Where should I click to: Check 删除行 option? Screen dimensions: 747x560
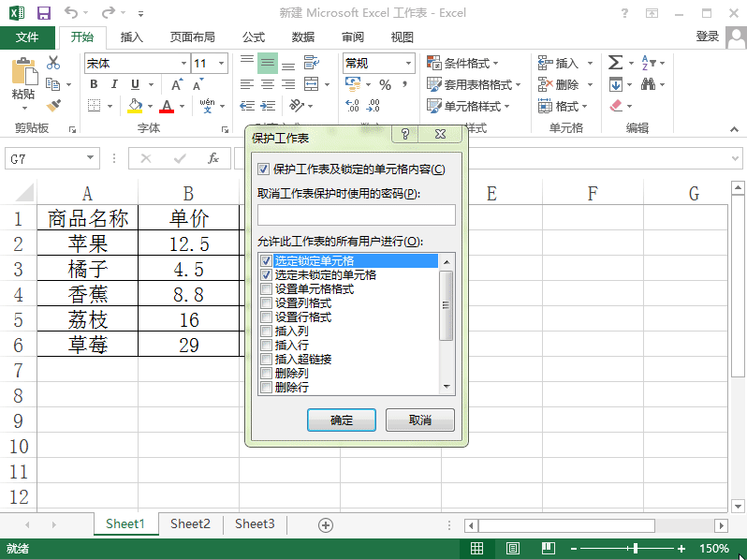coord(266,387)
